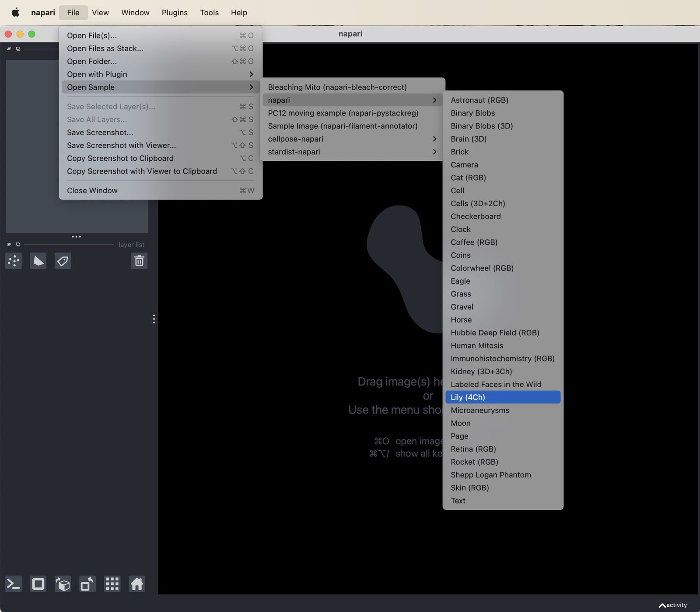
Task: Load the Hubble Deep Field (RGB) sample
Action: 503,333
